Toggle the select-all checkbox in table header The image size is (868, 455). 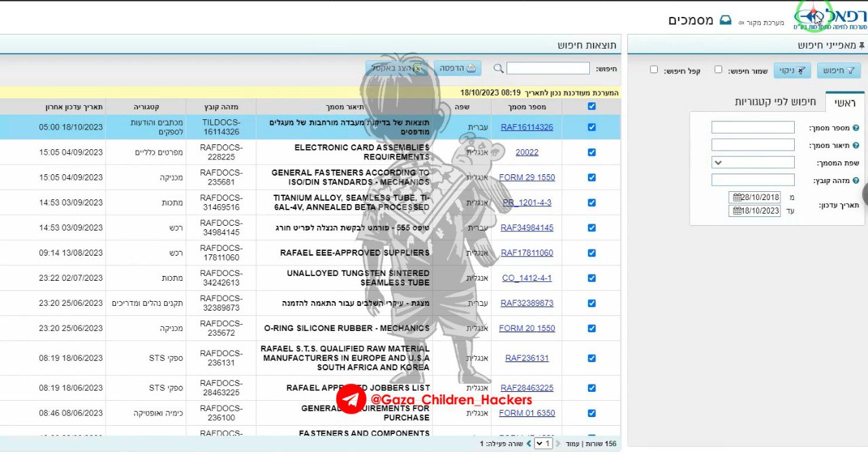tap(591, 106)
